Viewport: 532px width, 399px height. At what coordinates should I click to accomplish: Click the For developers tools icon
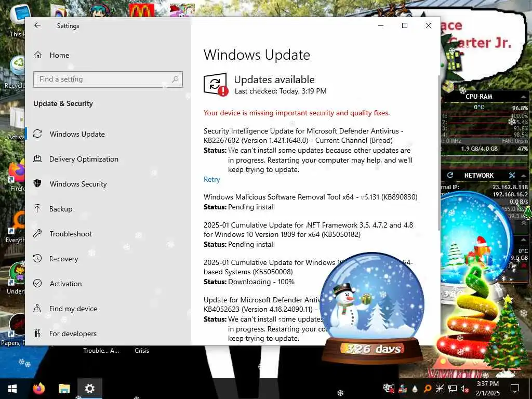click(x=37, y=333)
